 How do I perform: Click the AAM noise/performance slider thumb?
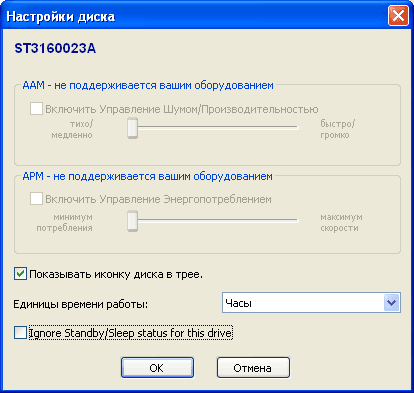(x=132, y=128)
